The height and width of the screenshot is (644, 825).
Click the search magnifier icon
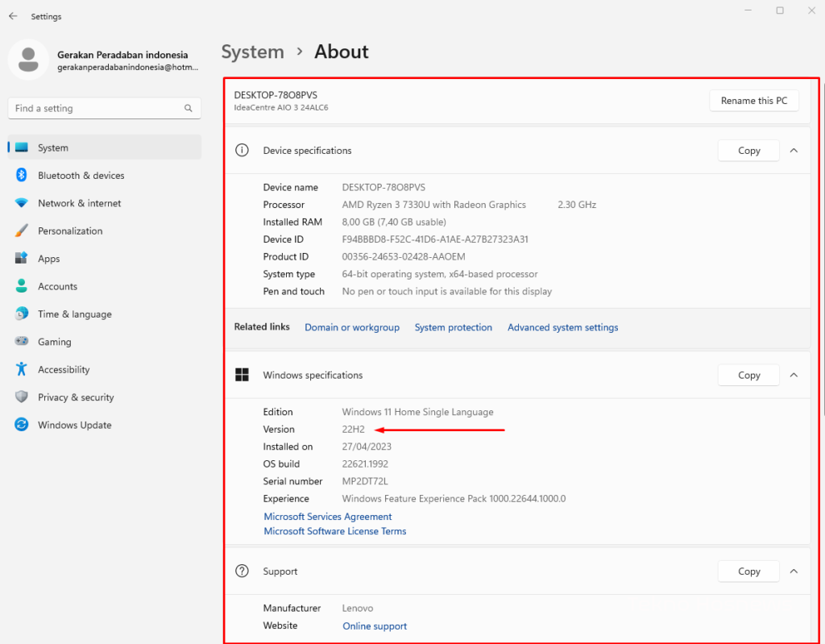click(x=189, y=108)
